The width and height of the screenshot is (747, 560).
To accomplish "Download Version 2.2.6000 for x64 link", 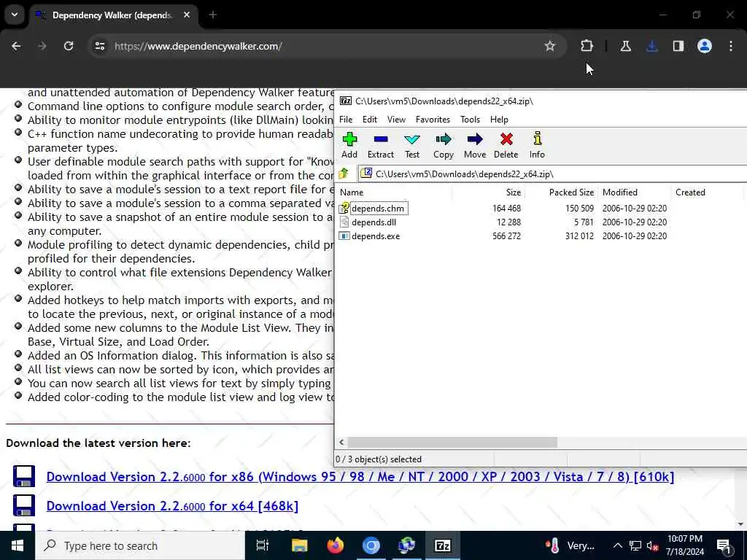I will 172,506.
